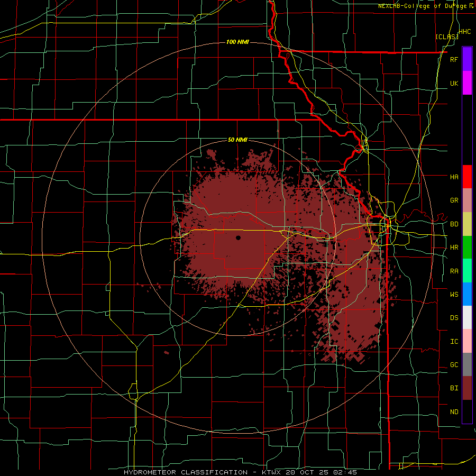Viewport: 476px width, 476px height.
Task: Click the 'HR' legend label
Action: tap(454, 248)
